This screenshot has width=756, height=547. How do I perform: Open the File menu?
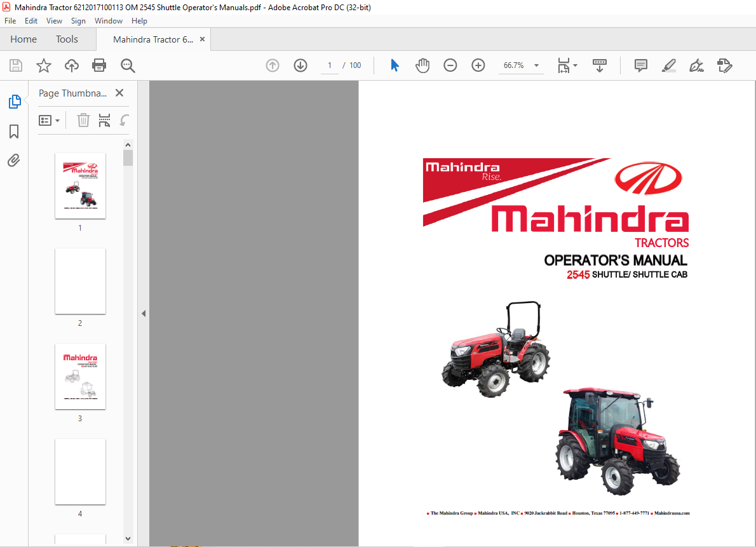pyautogui.click(x=10, y=21)
